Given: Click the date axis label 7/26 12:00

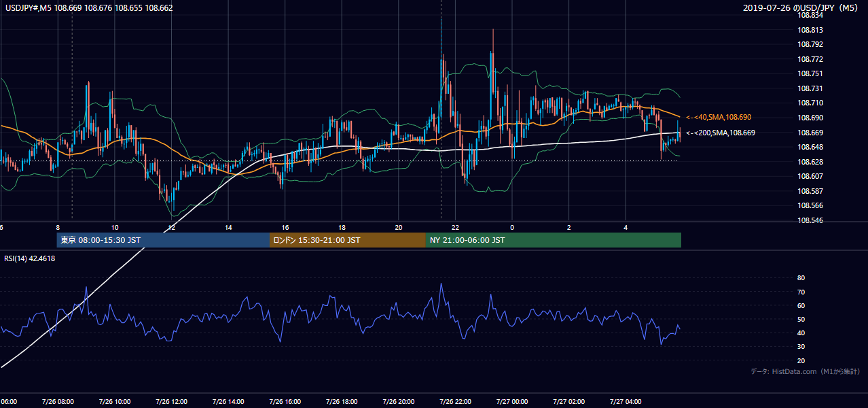Looking at the screenshot, I should 171,402.
